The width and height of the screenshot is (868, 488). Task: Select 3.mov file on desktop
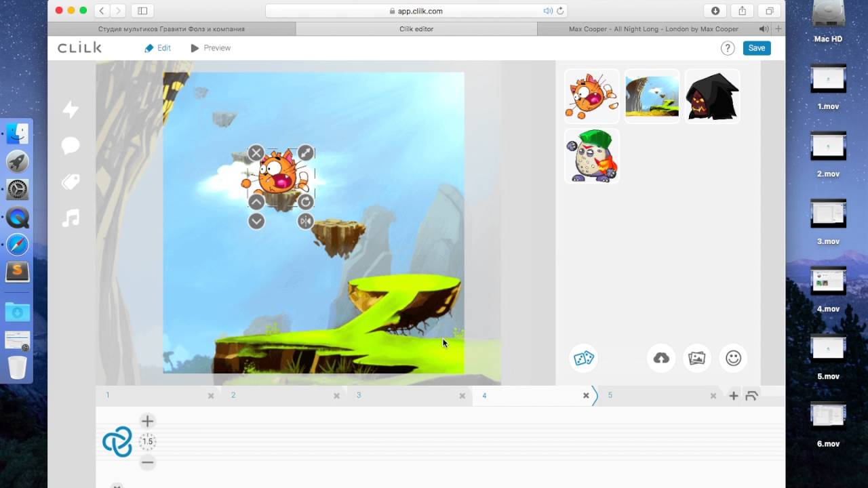(x=828, y=222)
